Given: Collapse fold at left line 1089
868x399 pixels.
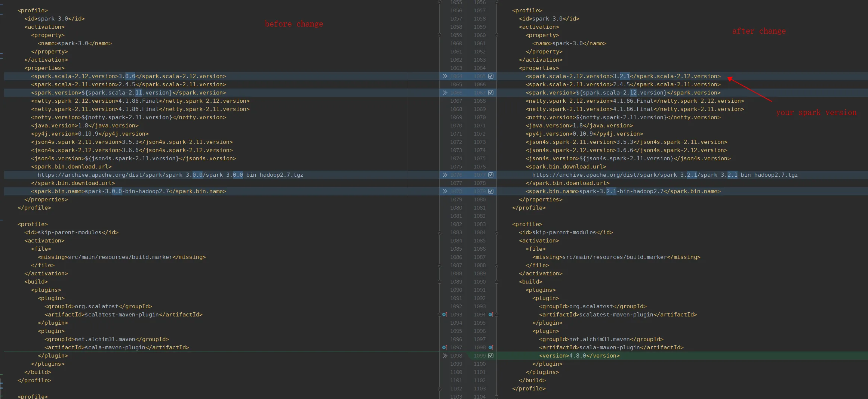Looking at the screenshot, I should pyautogui.click(x=440, y=282).
